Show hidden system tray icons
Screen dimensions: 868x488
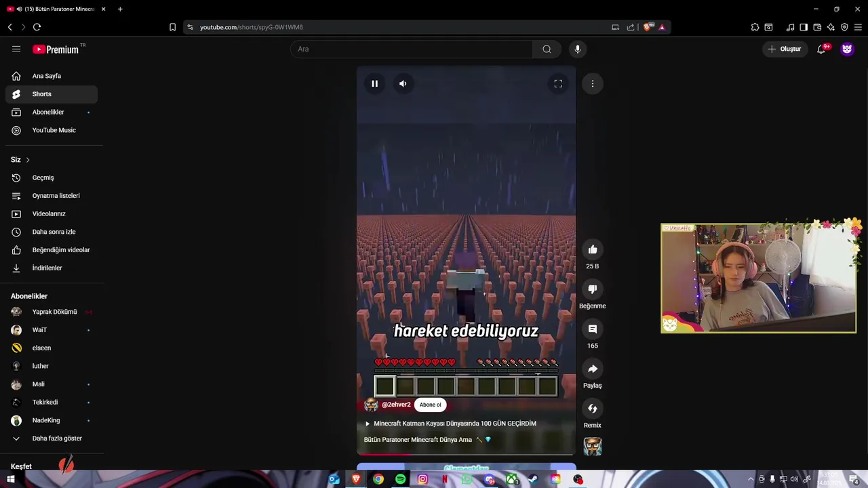pos(750,479)
